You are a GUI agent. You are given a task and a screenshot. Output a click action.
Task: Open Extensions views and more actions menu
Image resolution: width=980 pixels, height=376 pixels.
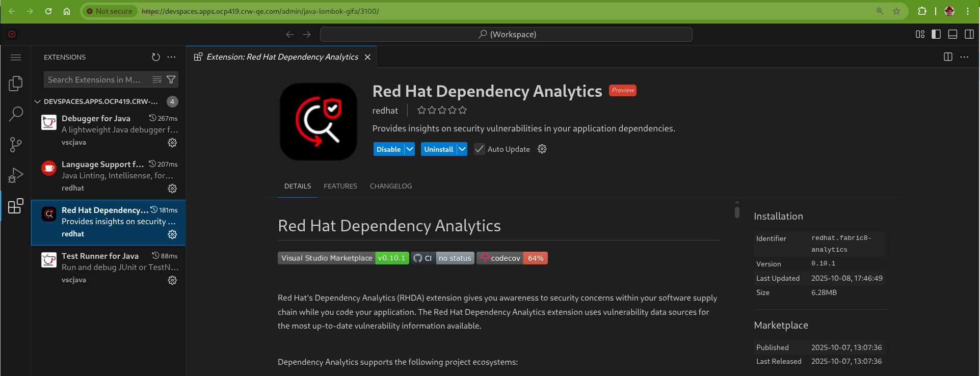click(171, 57)
